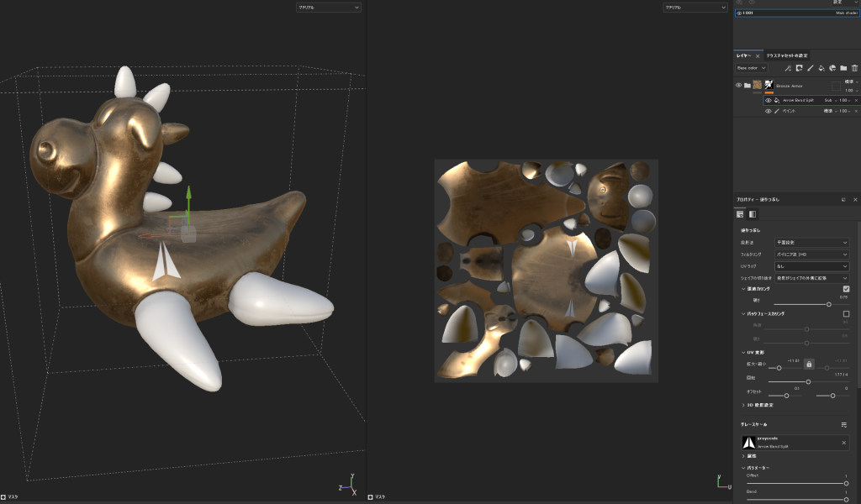Switch to the レイヤー tab
Viewport: 861px width, 504px height.
743,56
